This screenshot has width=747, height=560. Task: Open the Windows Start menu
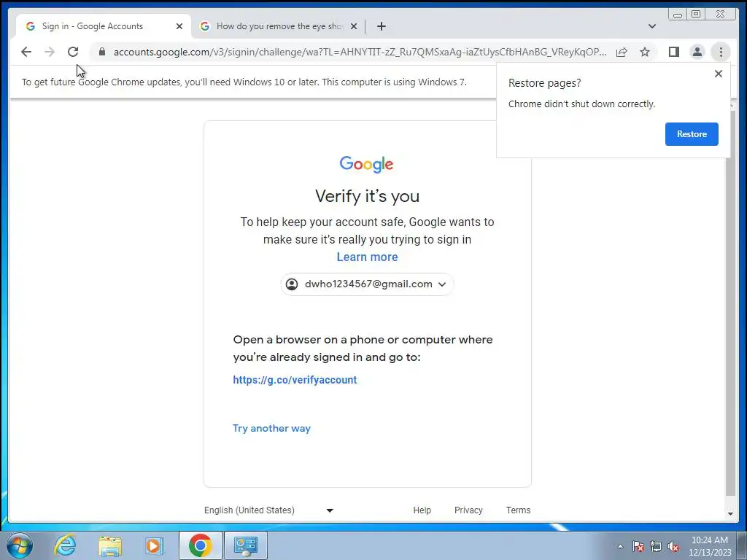[20, 545]
